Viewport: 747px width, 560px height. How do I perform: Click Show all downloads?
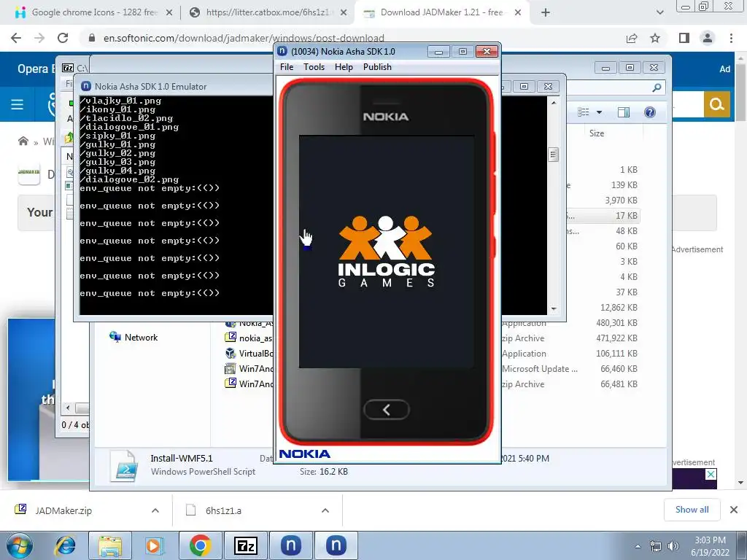coord(692,510)
